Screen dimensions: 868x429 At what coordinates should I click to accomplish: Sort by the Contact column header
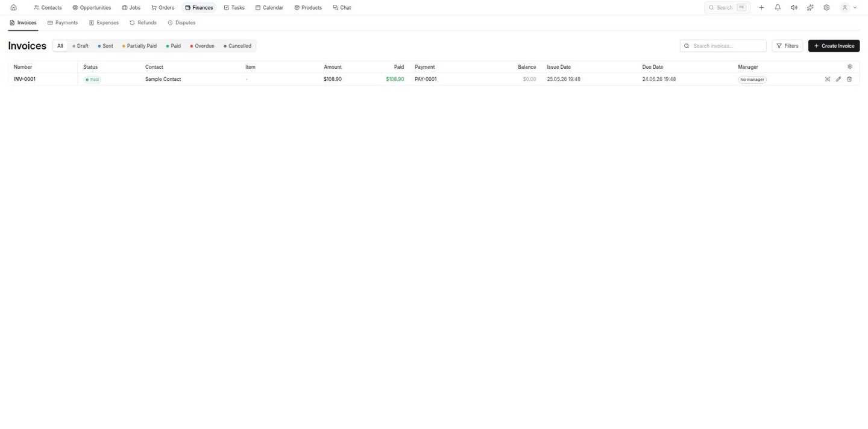click(154, 67)
